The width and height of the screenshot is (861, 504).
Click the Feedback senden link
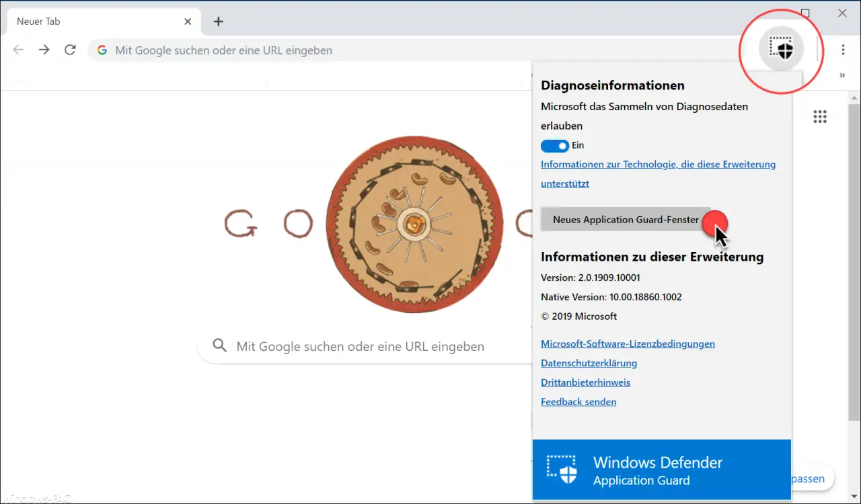tap(578, 402)
